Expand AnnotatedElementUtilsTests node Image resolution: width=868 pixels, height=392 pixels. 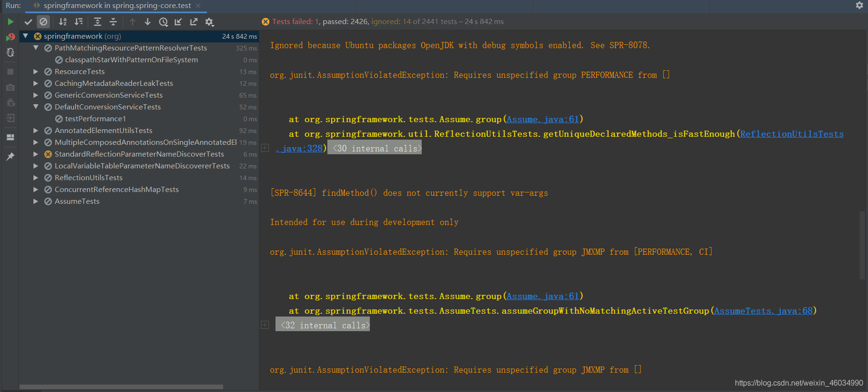click(x=36, y=130)
